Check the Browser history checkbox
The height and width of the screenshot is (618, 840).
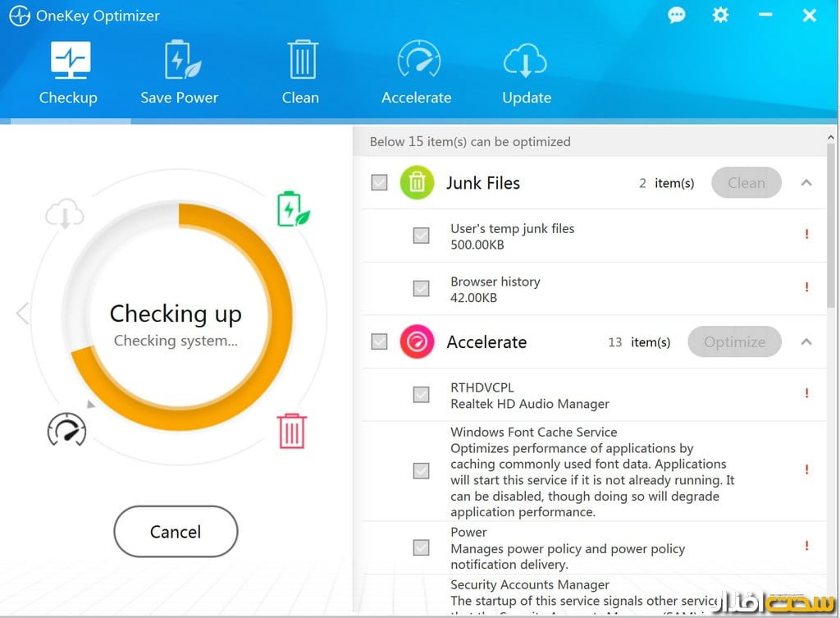[x=421, y=289]
